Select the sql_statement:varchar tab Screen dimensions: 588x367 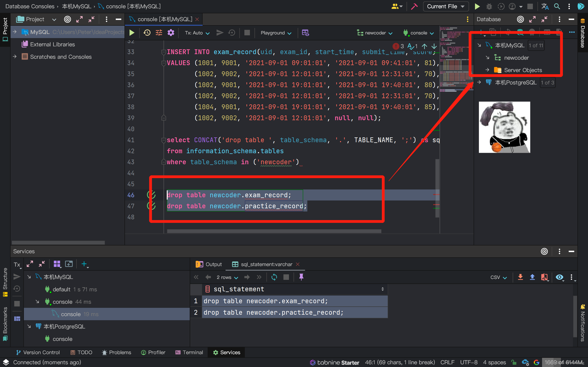[263, 264]
